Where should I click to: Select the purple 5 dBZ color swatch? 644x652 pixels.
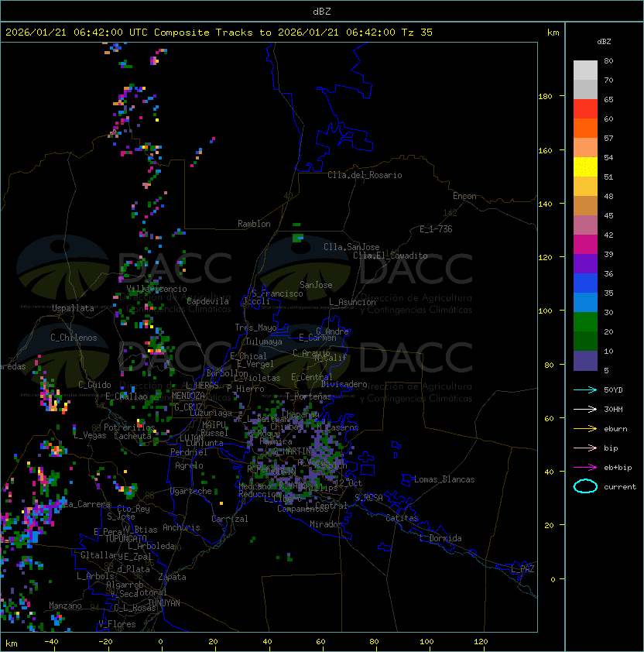tap(585, 361)
